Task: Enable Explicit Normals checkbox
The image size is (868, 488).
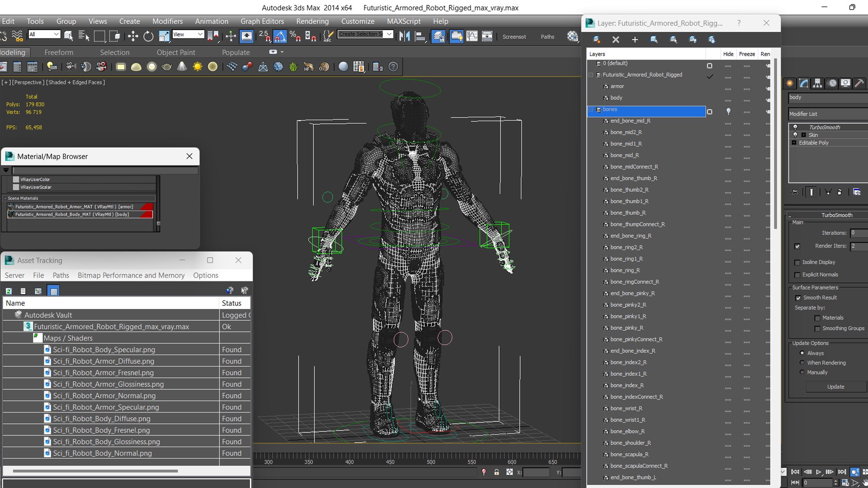Action: coord(797,275)
